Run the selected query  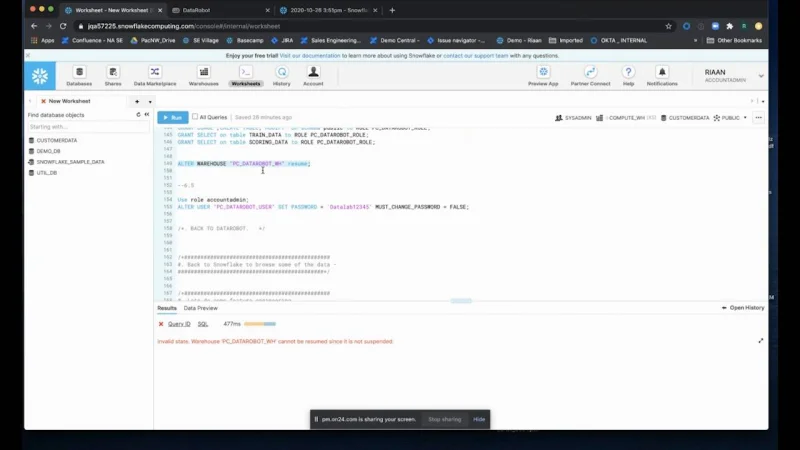tap(172, 117)
